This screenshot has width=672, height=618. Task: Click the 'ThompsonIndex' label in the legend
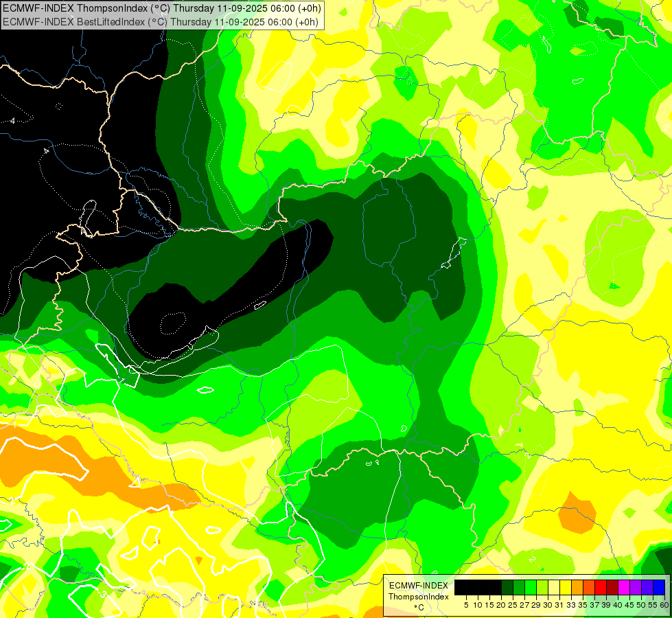tap(419, 597)
